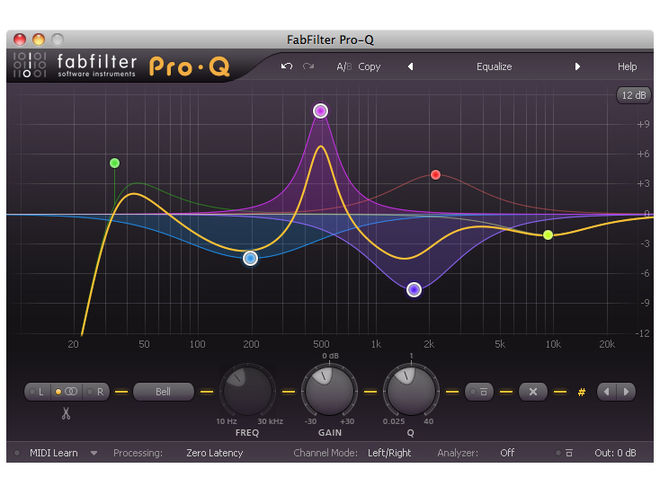The width and height of the screenshot is (660, 495).
Task: Click the +9 gain scale label
Action: tap(643, 124)
